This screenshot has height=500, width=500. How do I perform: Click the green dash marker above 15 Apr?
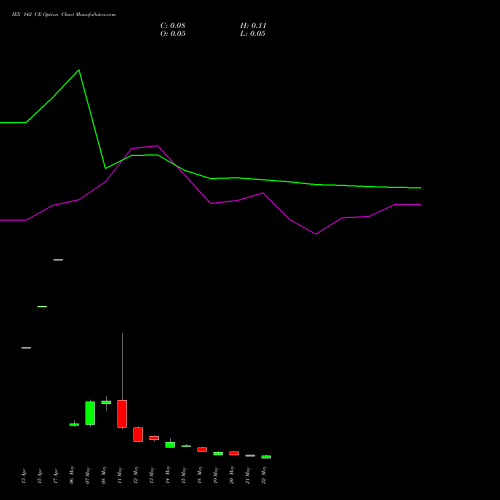(42, 306)
